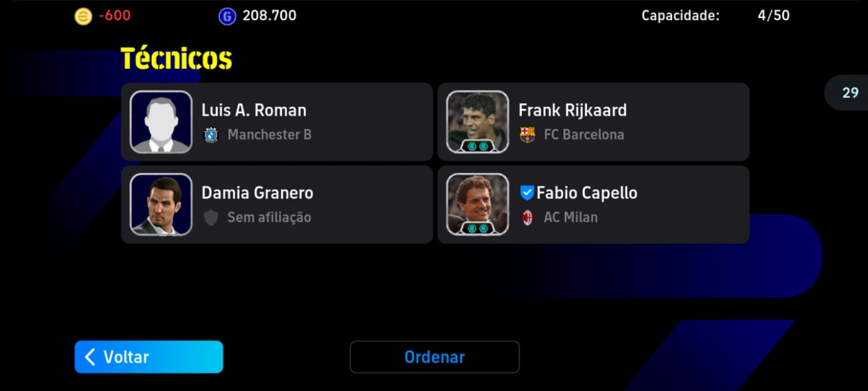This screenshot has width=868, height=391.
Task: Click the gray no-affiliation shield icon
Action: coord(211,217)
